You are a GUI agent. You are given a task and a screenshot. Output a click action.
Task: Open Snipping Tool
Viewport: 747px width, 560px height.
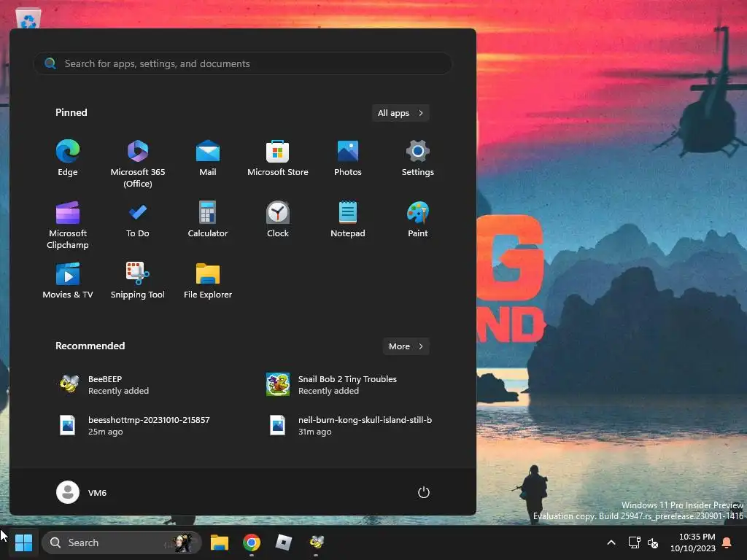pyautogui.click(x=138, y=281)
